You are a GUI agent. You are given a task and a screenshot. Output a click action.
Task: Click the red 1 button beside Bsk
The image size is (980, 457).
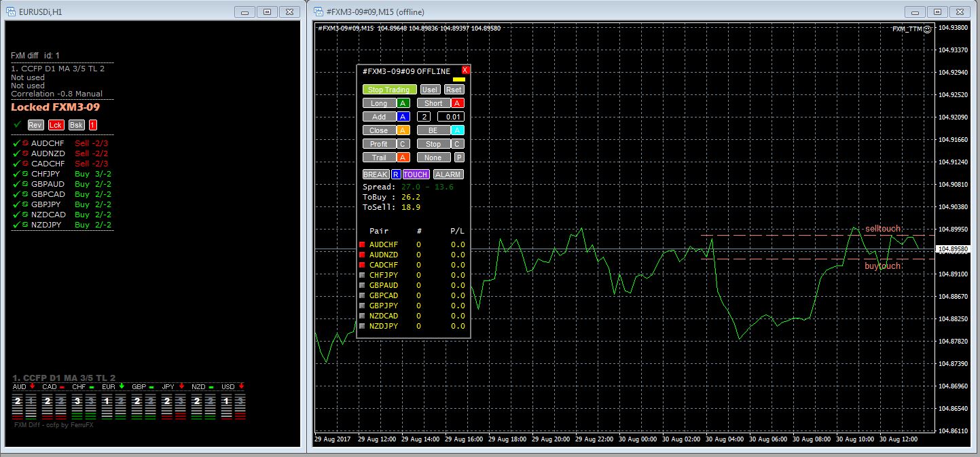click(x=93, y=125)
